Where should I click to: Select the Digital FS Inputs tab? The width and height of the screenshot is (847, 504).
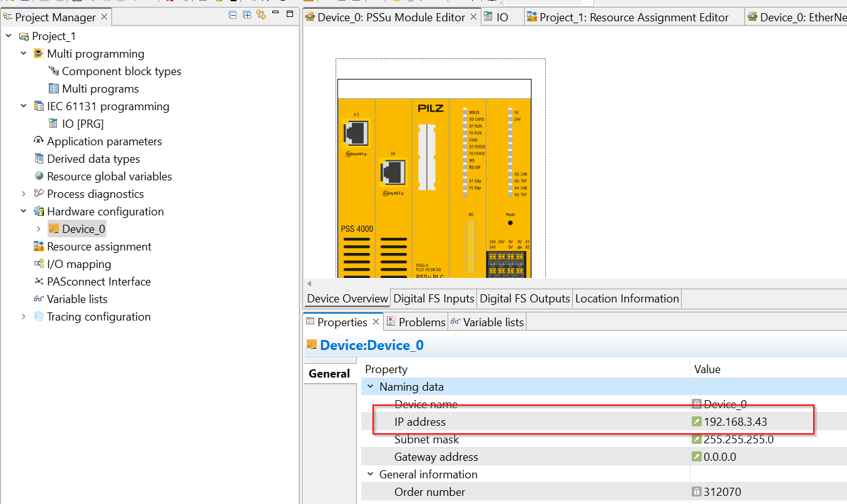[434, 299]
